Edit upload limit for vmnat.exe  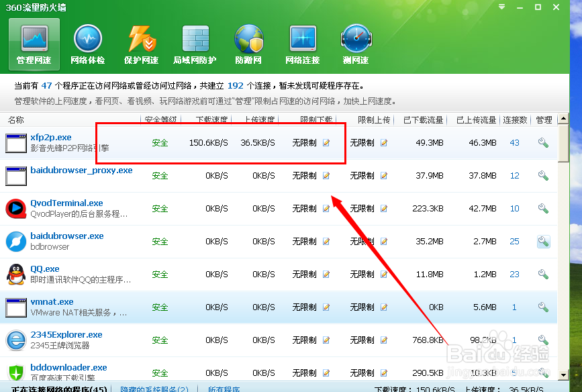pos(384,307)
